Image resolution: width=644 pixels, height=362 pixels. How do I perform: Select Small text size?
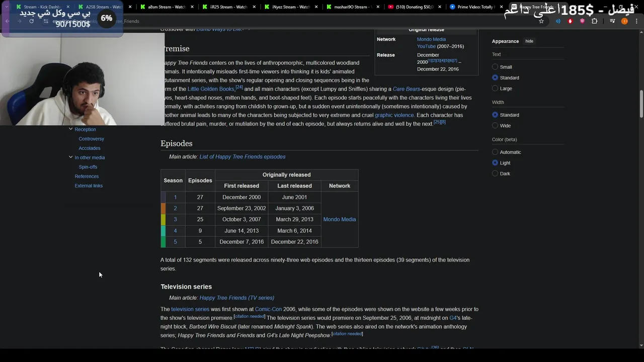pyautogui.click(x=495, y=67)
